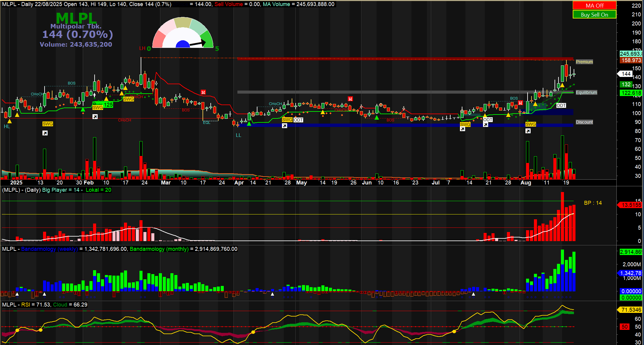
Task: Click the 158.973 red axis tag
Action: coord(631,60)
